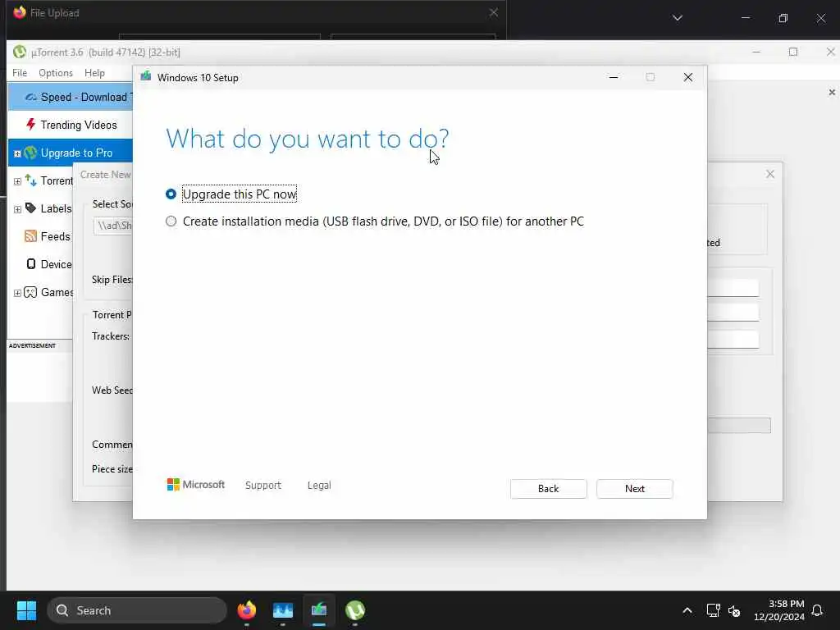Click the source path field in Create New Torrent
The height and width of the screenshot is (630, 840).
point(113,226)
